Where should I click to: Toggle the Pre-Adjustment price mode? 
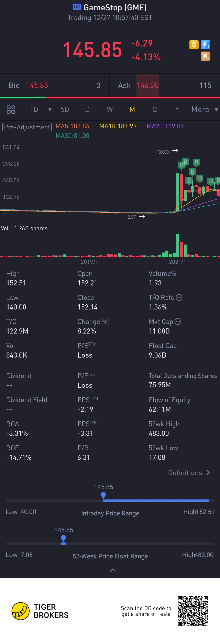[27, 127]
